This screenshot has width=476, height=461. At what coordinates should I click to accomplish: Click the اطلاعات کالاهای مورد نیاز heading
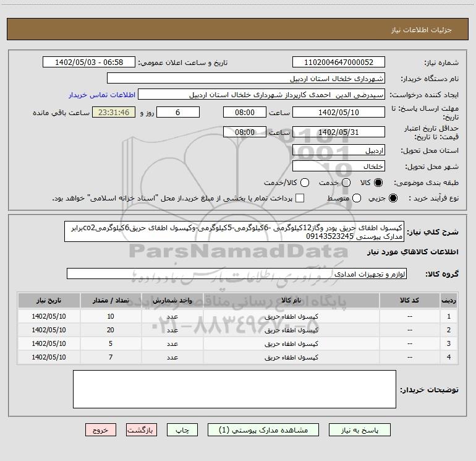click(x=413, y=252)
